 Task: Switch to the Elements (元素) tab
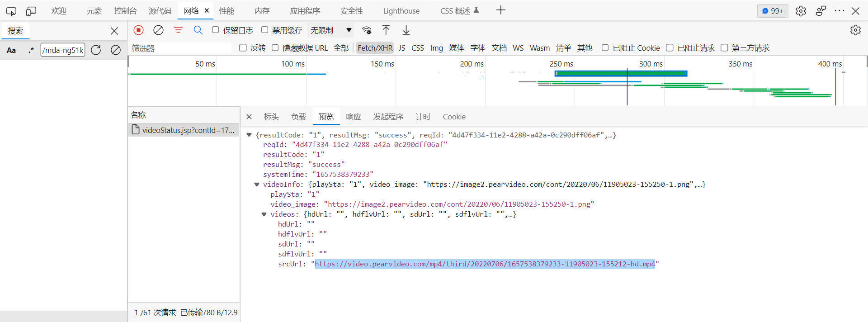94,11
